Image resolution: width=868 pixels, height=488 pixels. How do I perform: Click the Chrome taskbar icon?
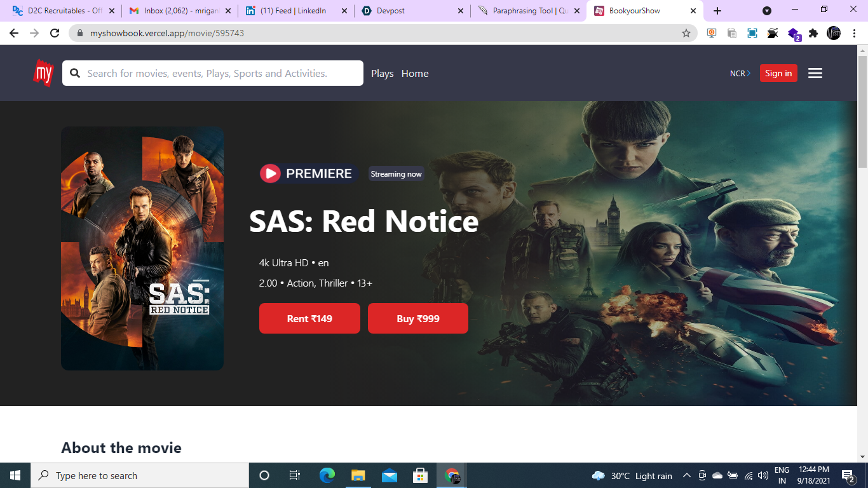pyautogui.click(x=452, y=475)
